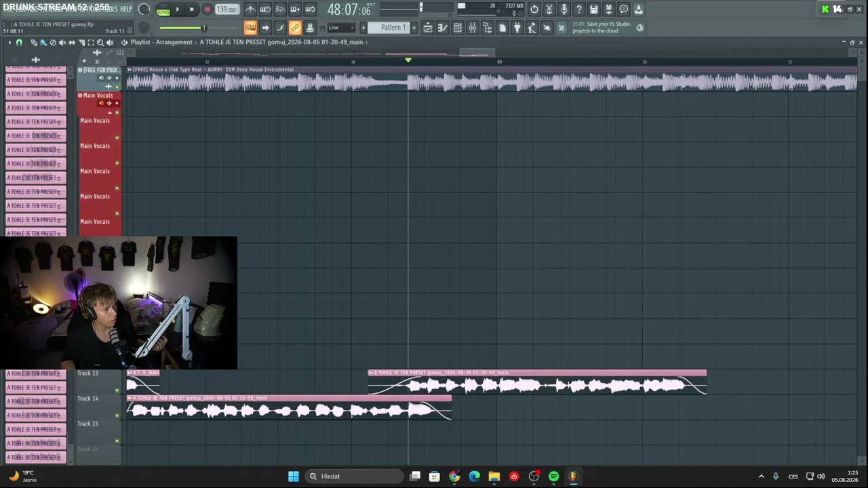Adjust the main volume knob

144,9
